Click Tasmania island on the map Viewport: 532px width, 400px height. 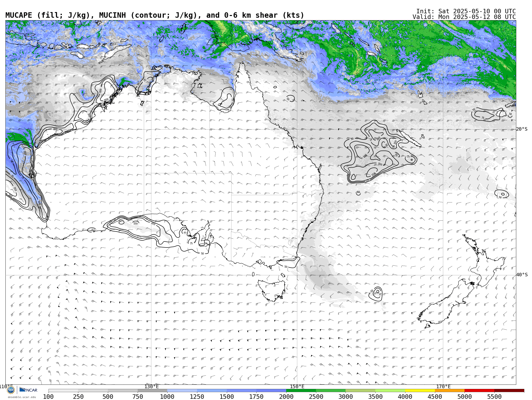coord(271,290)
